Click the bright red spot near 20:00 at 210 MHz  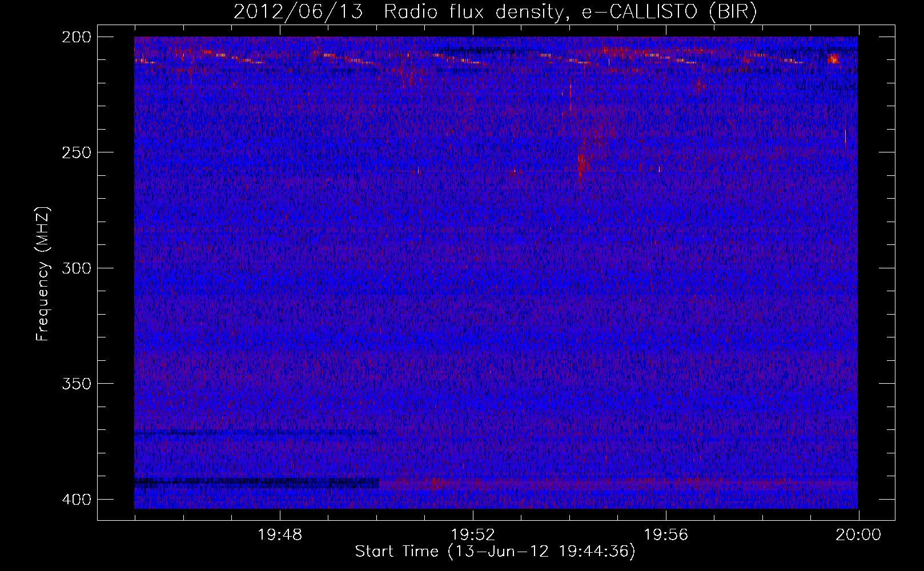point(833,58)
